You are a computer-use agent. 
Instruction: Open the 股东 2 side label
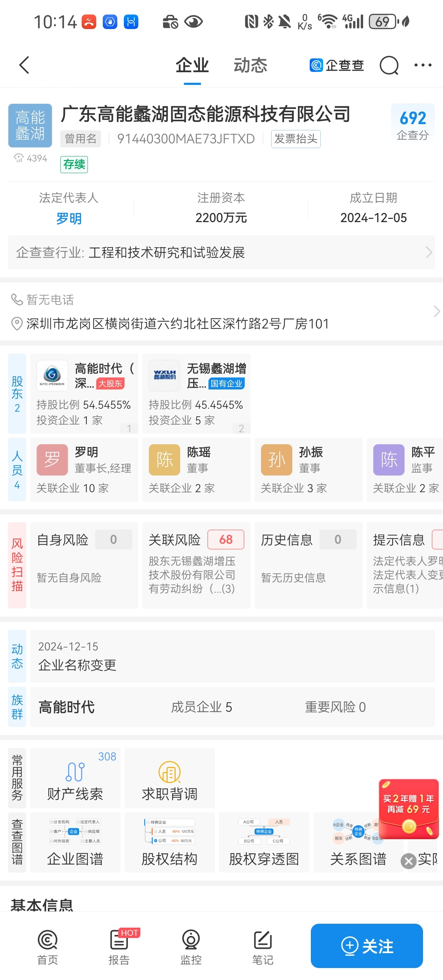pos(17,393)
